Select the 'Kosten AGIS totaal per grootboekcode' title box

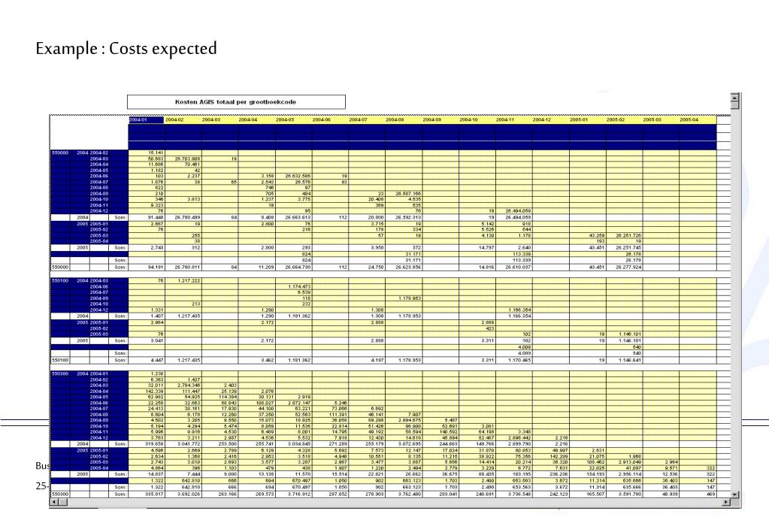pos(236,102)
